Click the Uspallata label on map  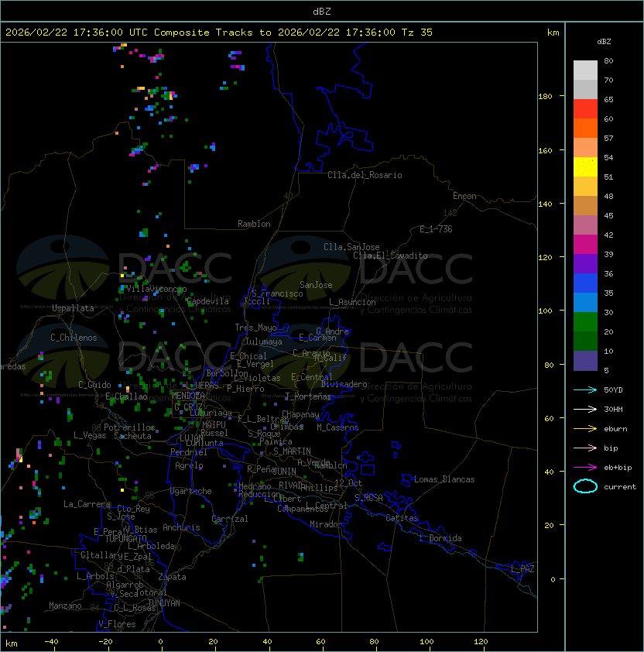pos(73,308)
